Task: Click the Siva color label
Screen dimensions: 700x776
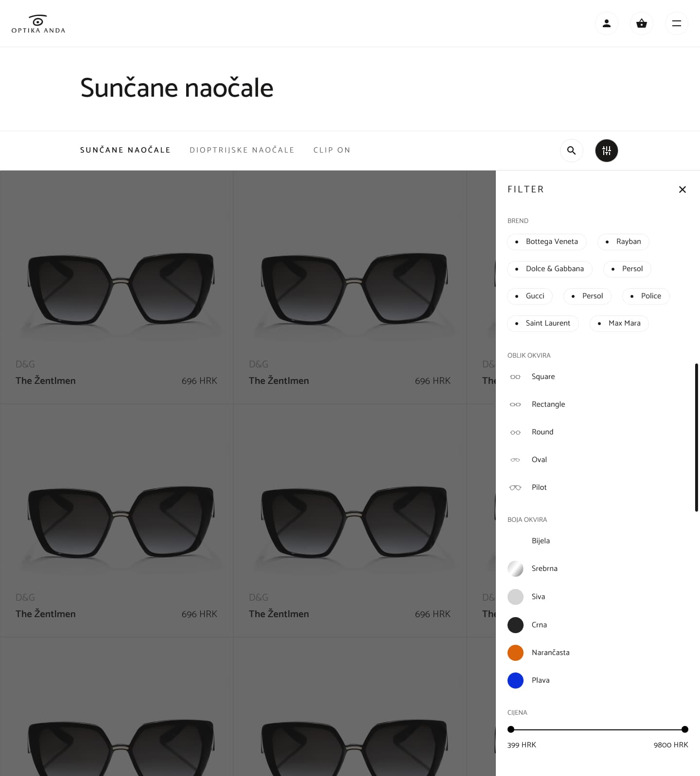Action: (538, 597)
